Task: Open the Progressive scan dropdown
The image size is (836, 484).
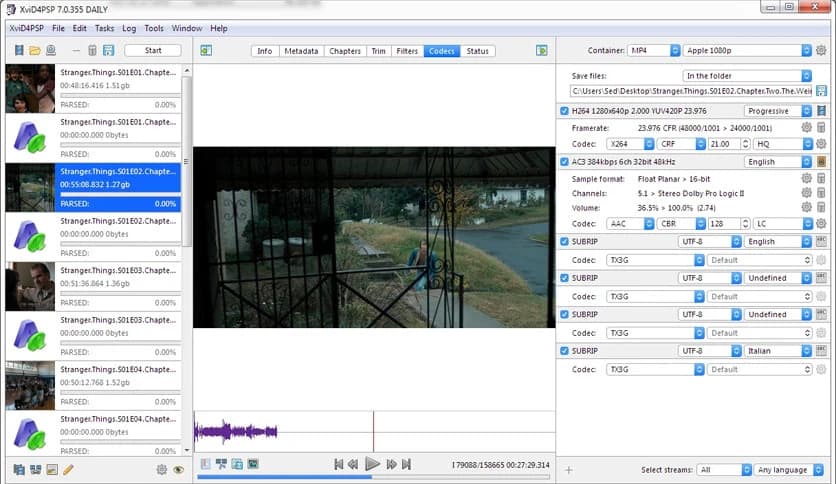Action: (778, 111)
